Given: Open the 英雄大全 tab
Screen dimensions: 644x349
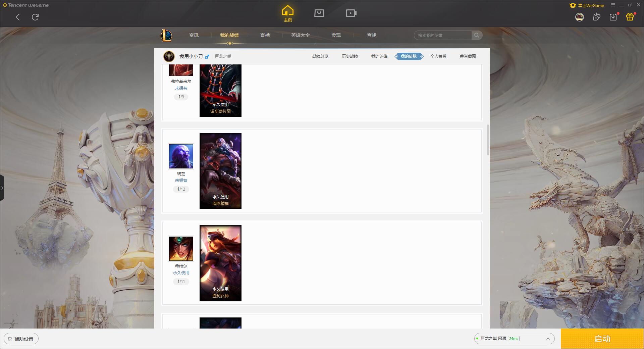Looking at the screenshot, I should tap(301, 35).
